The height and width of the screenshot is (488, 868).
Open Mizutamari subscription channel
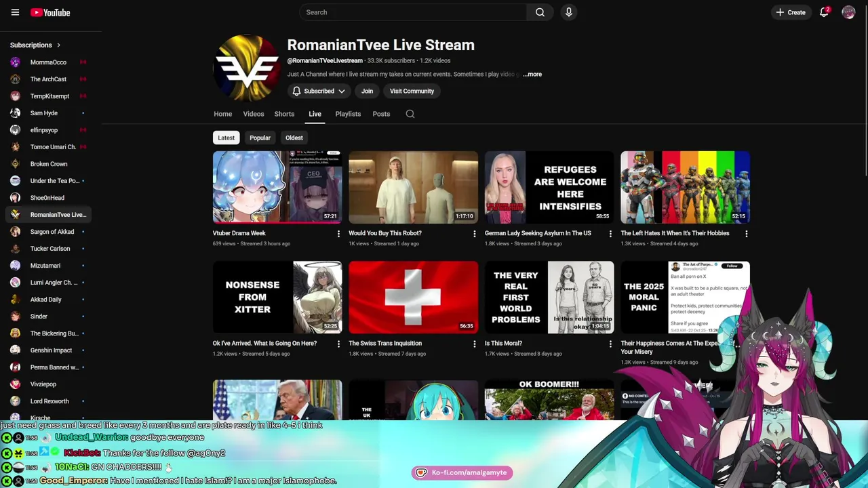click(x=49, y=266)
